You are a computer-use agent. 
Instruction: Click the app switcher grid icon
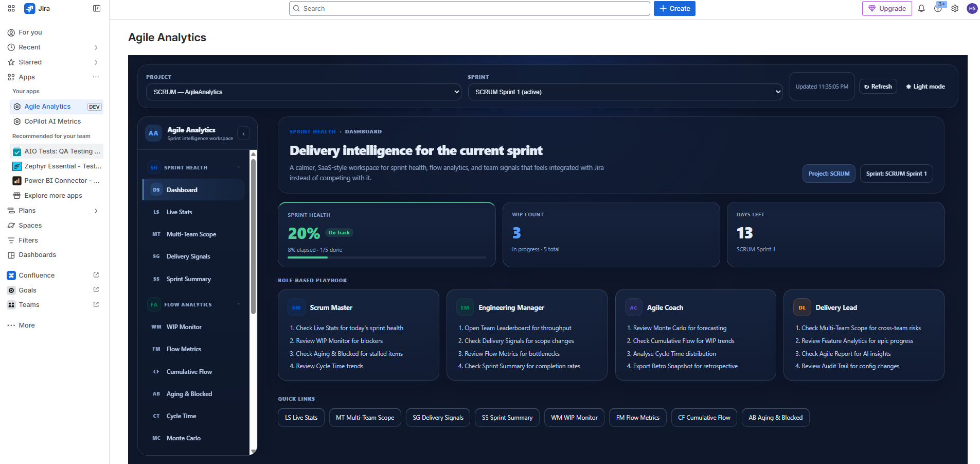(11, 8)
